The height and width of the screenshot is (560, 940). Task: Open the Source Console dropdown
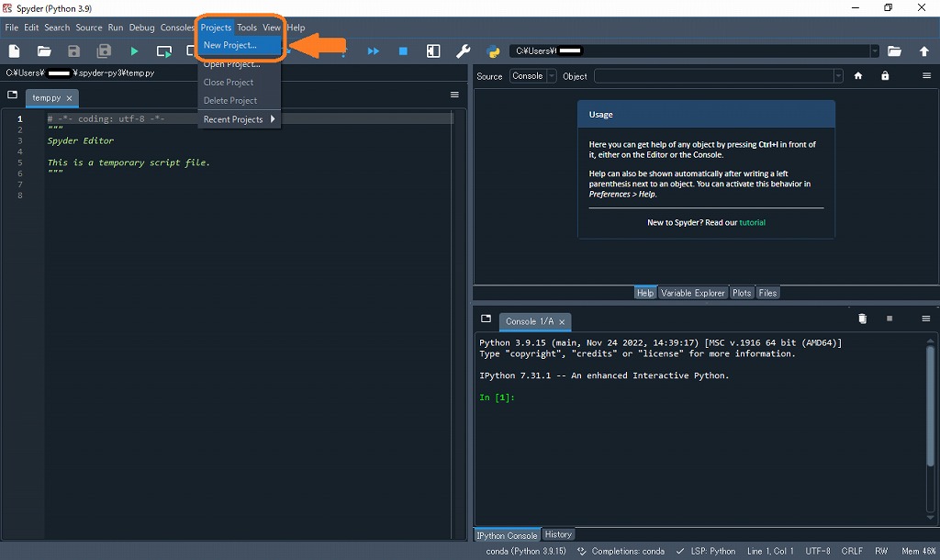click(533, 76)
